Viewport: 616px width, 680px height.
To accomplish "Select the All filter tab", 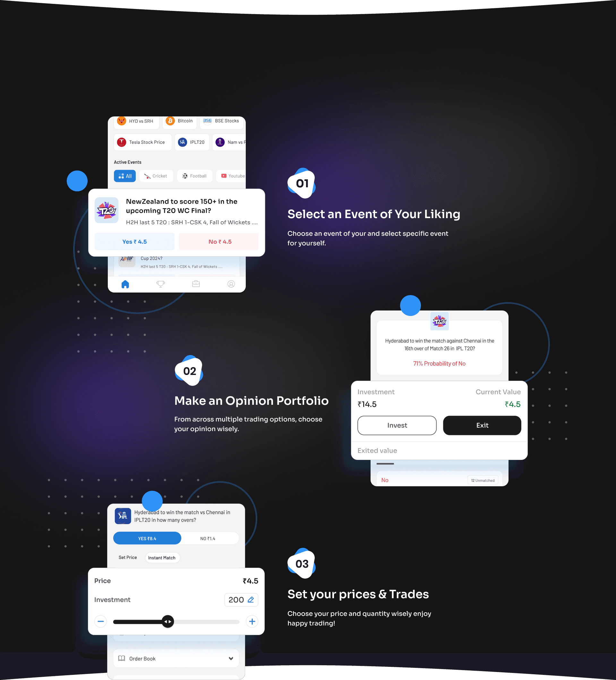I will (x=125, y=175).
